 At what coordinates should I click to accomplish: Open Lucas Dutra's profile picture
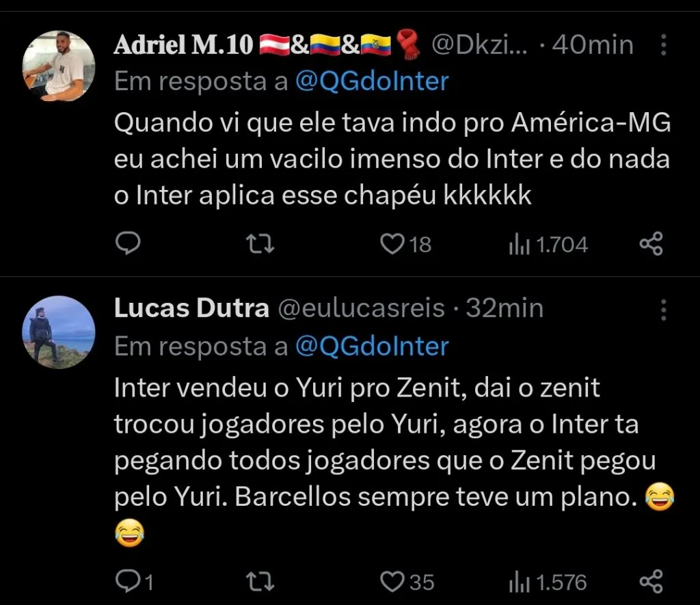[x=59, y=333]
